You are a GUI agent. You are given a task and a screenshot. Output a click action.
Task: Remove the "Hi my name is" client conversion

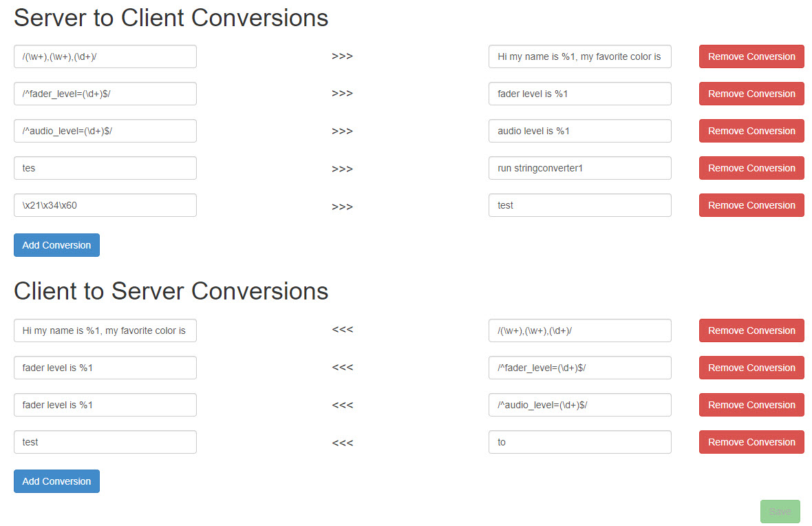(x=751, y=330)
